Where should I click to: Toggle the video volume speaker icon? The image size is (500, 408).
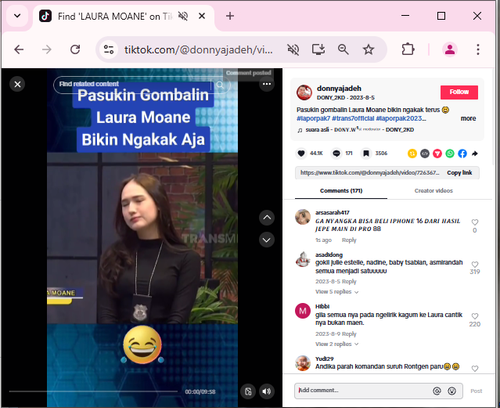[267, 391]
